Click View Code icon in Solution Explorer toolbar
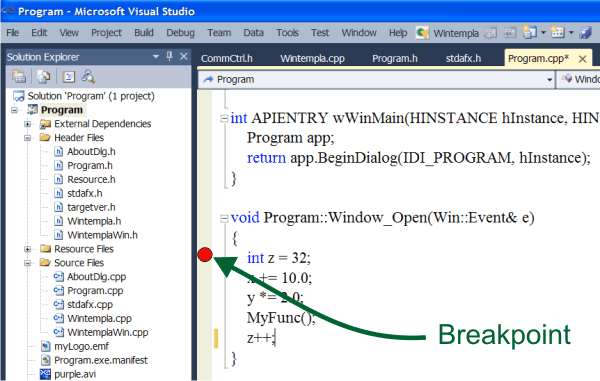 69,77
